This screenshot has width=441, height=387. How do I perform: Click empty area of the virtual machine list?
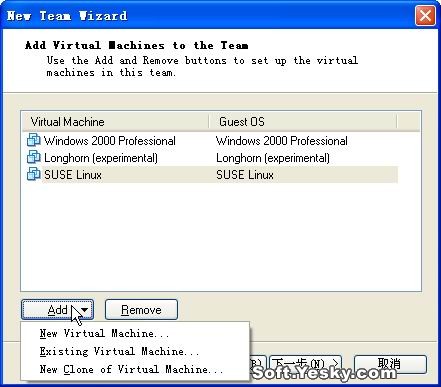coord(220,237)
